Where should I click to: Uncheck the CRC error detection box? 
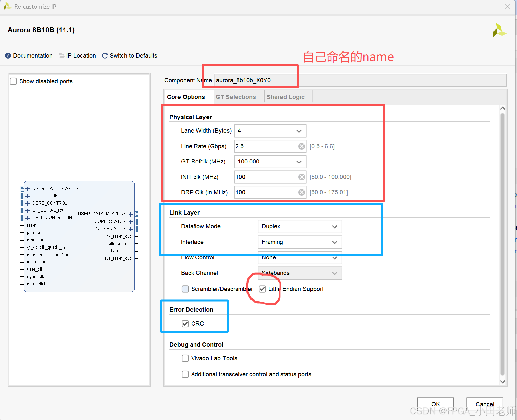(x=185, y=324)
